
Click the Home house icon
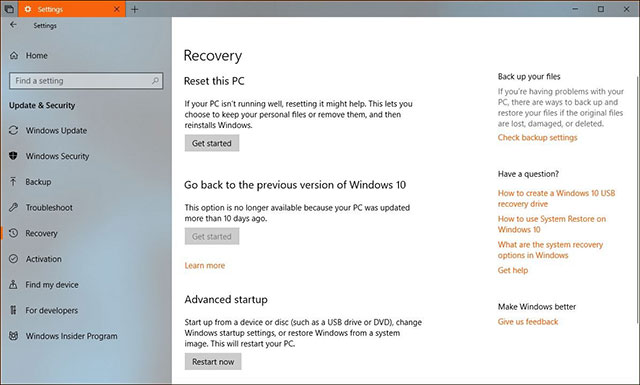click(x=14, y=56)
